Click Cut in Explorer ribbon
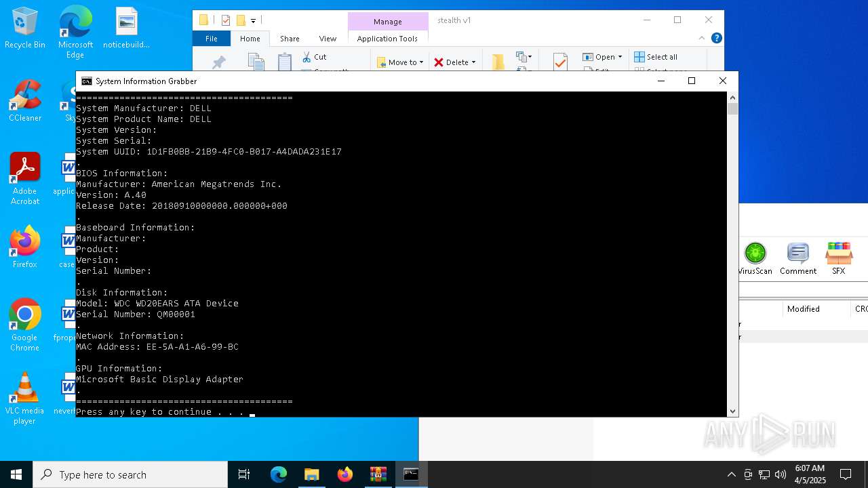Viewport: 868px width, 488px height. pyautogui.click(x=314, y=57)
